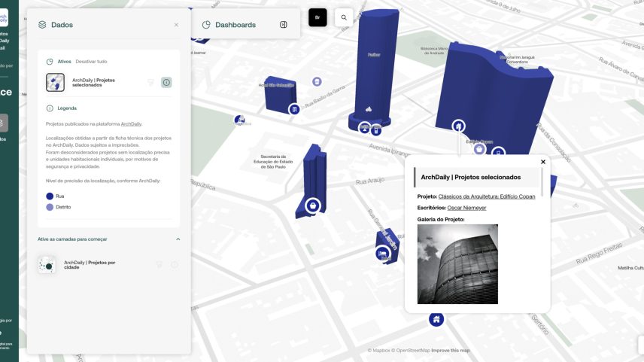
Task: Click the light purple Distrito legend swatch
Action: [50, 207]
